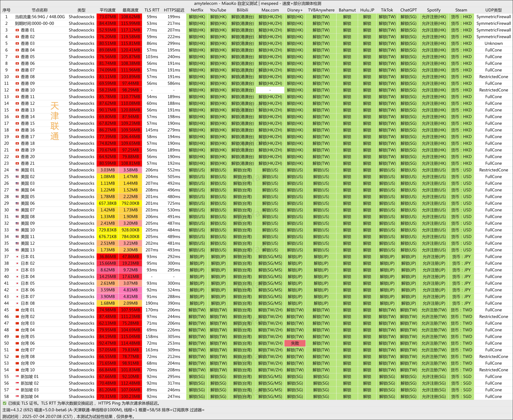The width and height of the screenshot is (513, 420).
Task: Click the 主端=4.3.2 (692) footer text
Action: click(18, 410)
